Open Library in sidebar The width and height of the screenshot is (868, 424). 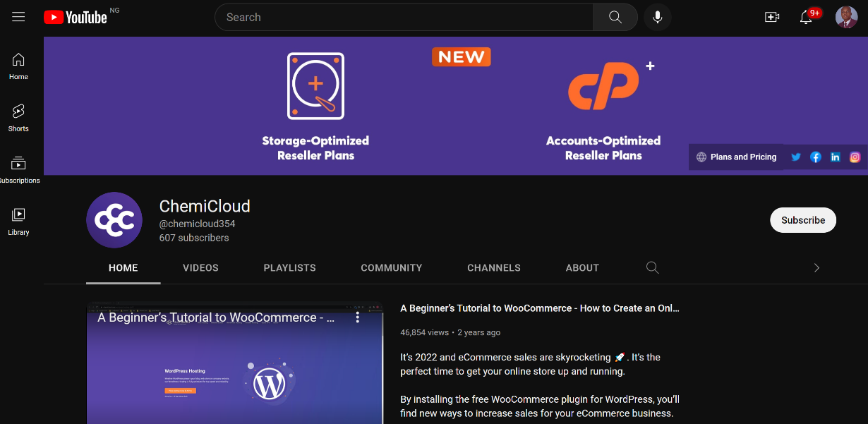18,222
